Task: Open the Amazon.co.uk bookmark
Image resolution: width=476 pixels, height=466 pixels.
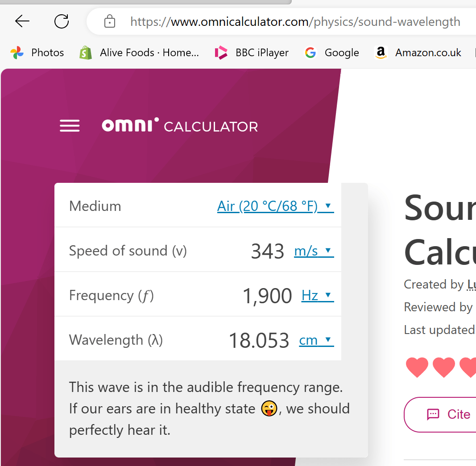Action: pyautogui.click(x=418, y=53)
